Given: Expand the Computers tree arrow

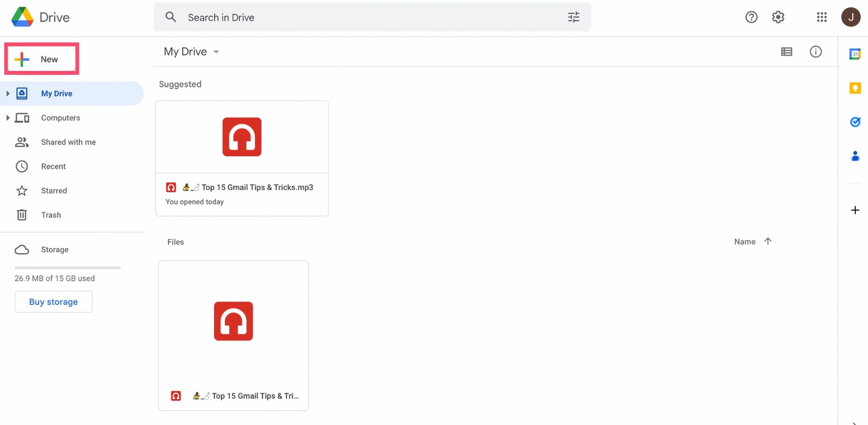Looking at the screenshot, I should click(x=8, y=118).
